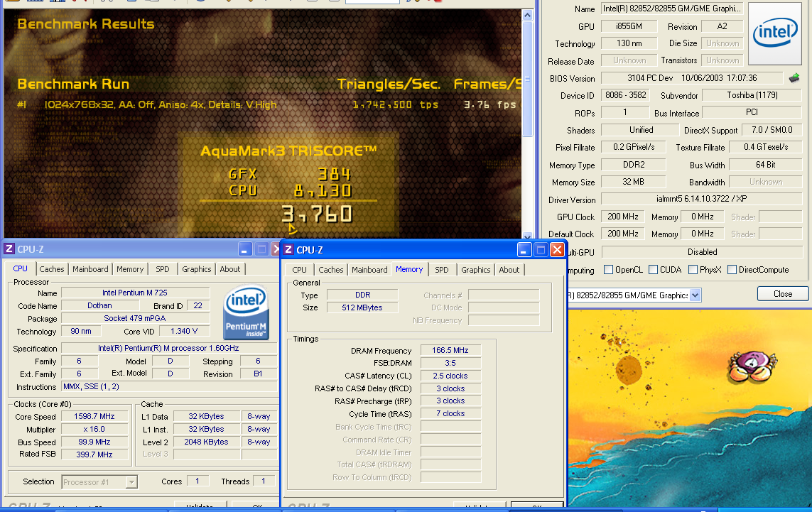Image resolution: width=812 pixels, height=512 pixels.
Task: Click the benchmark run #1 settings line
Action: tap(160, 104)
